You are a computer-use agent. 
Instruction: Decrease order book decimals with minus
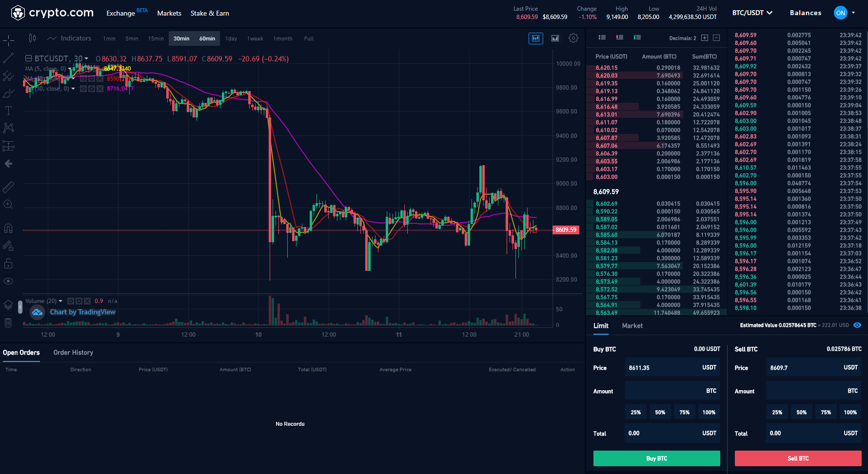(716, 38)
